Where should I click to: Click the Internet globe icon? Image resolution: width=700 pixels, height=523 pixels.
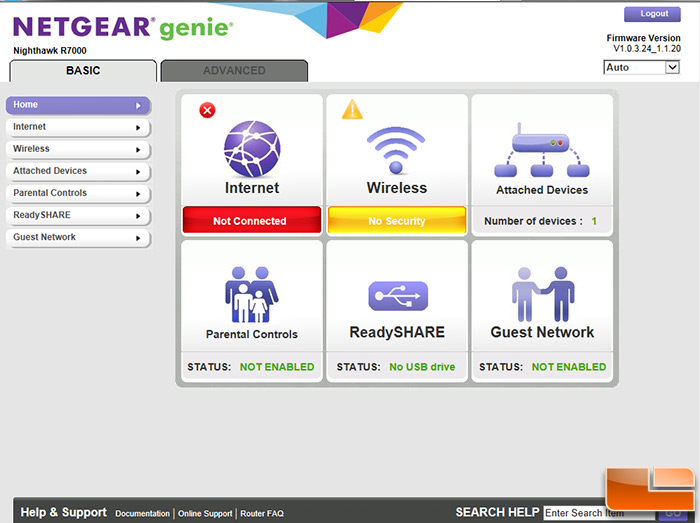252,149
